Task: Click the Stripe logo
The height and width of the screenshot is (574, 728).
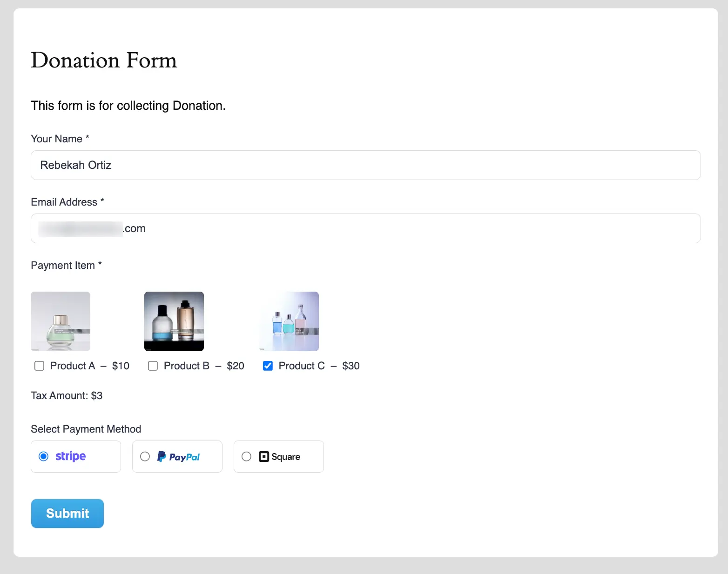Action: coord(70,456)
